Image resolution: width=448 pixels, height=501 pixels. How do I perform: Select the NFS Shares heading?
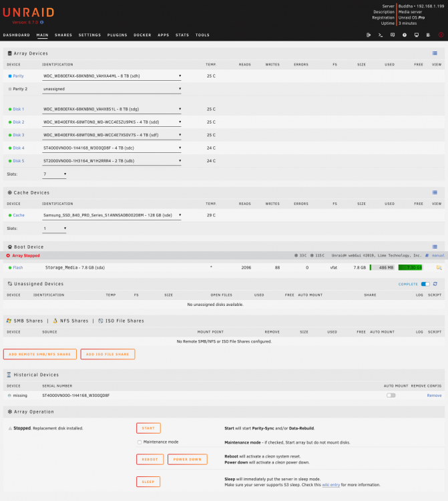(74, 321)
